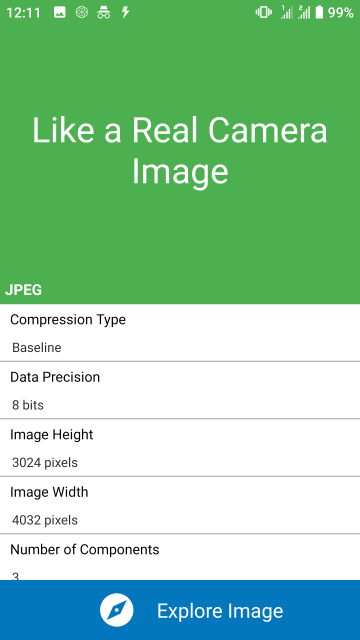
Task: Tap the battery icon showing 99%
Action: click(320, 13)
